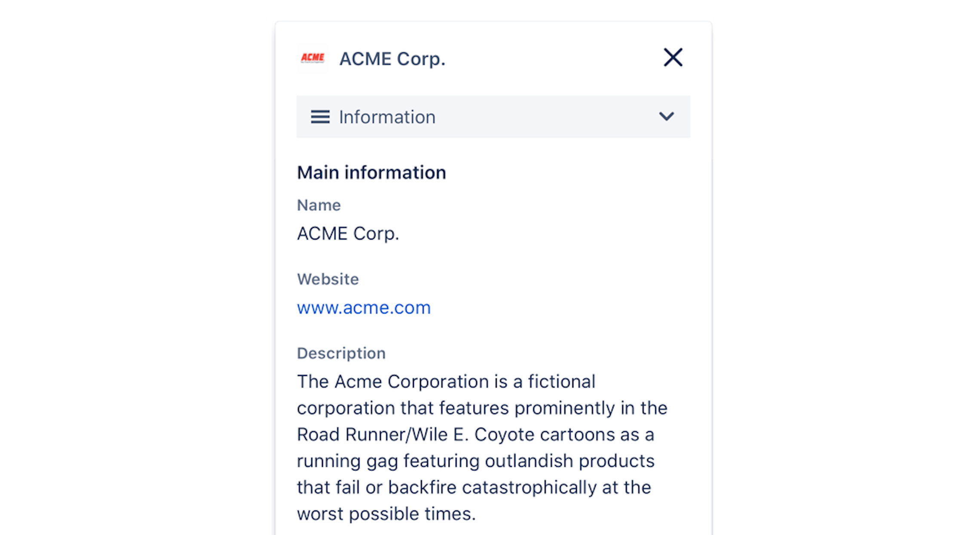Viewport: 980px width, 535px height.
Task: Select the ACME Corp. name value
Action: [348, 234]
